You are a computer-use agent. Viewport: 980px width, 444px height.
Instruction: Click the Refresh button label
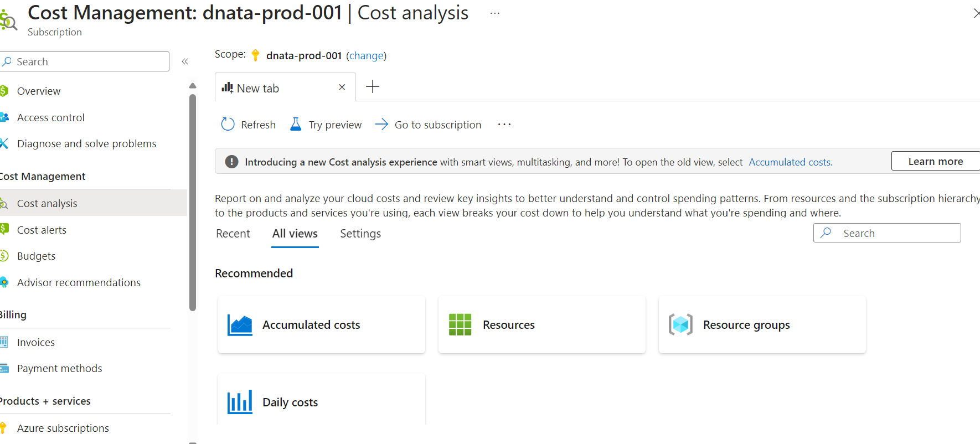coord(258,125)
